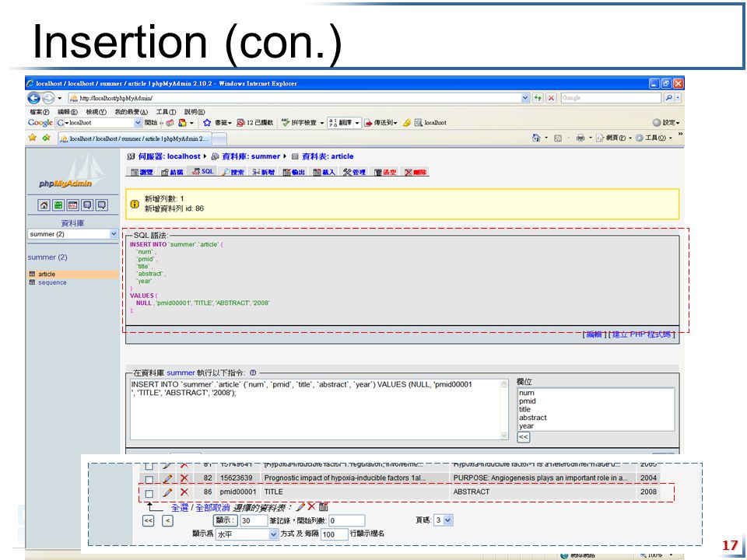
Task: Click the highlighter icon in Google toolbar
Action: pos(406,123)
